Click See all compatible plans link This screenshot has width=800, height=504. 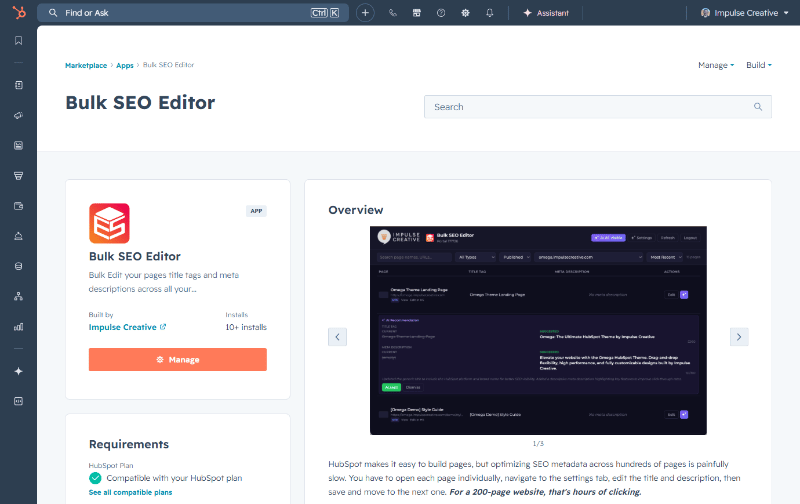[x=130, y=492]
